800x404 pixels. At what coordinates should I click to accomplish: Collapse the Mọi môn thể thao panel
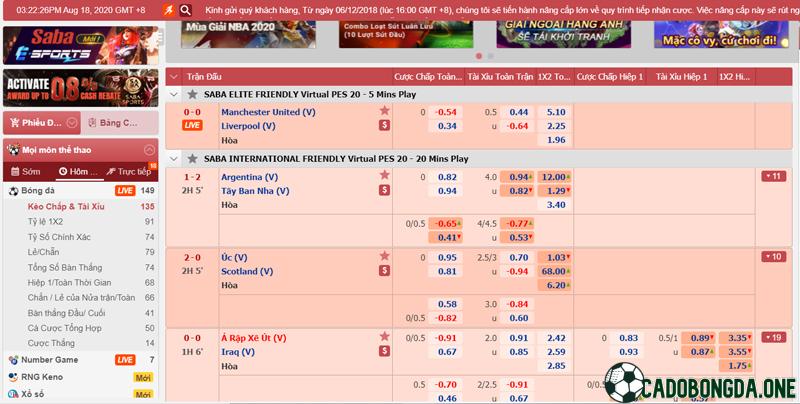tap(149, 150)
